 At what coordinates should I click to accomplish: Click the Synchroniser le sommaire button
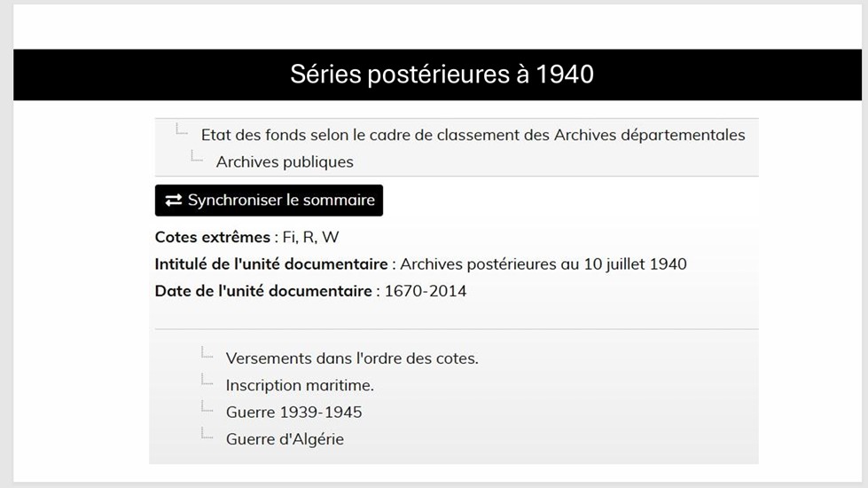click(x=269, y=200)
